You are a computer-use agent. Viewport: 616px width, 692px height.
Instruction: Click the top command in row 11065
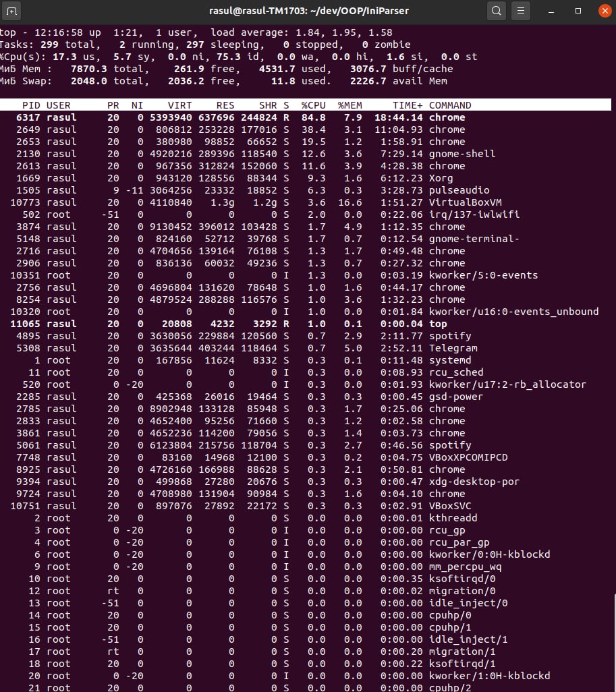(438, 324)
